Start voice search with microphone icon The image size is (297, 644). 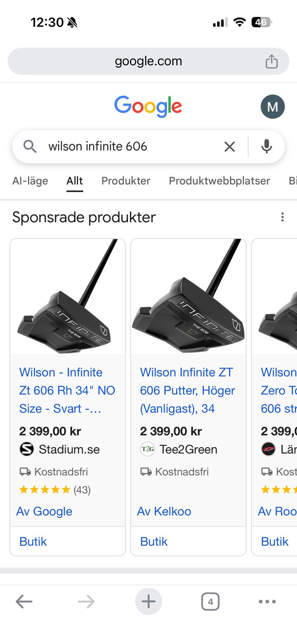(x=266, y=147)
